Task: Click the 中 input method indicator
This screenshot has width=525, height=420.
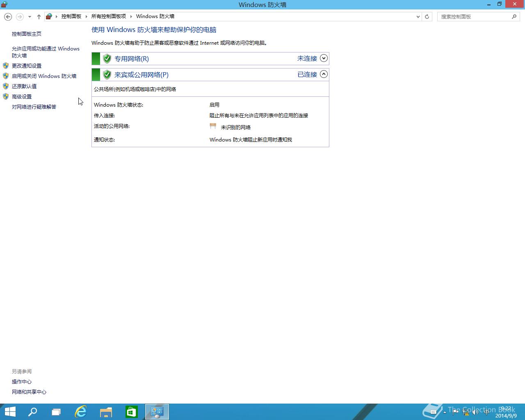Action: [x=486, y=412]
